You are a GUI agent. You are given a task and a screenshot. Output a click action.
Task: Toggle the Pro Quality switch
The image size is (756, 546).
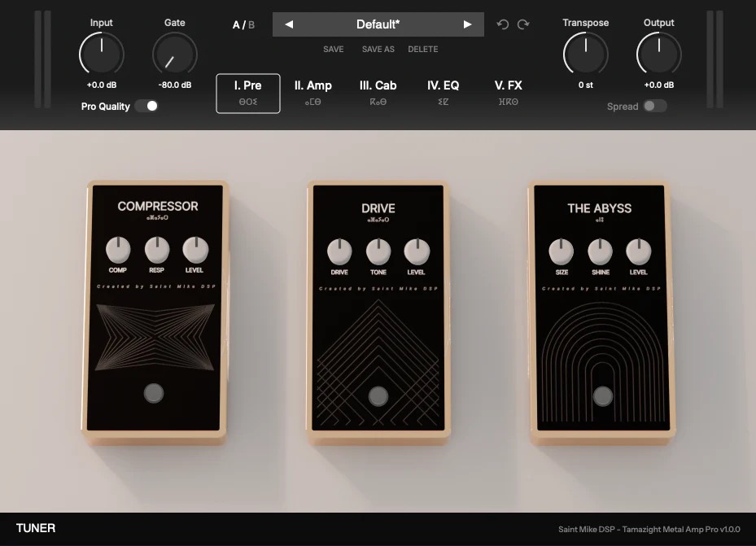click(146, 106)
